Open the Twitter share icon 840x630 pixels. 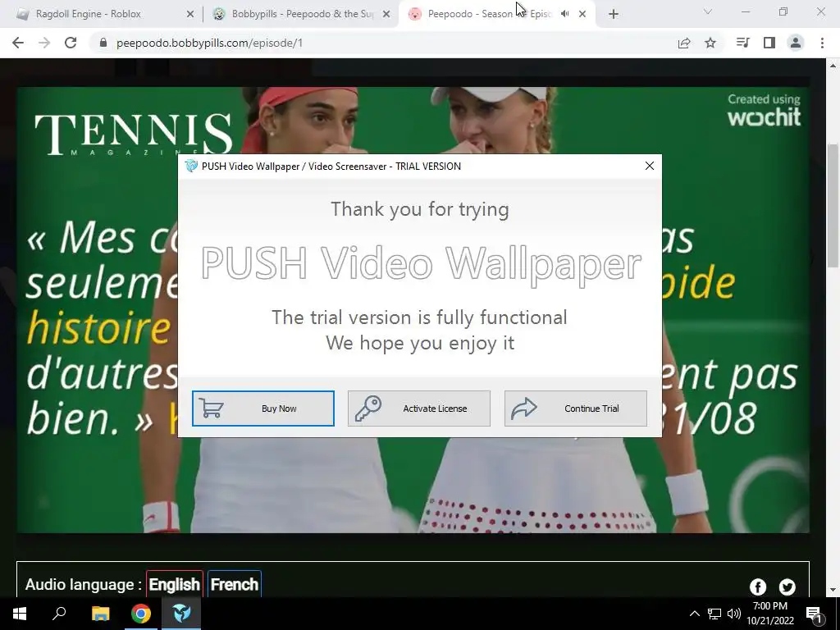coord(787,587)
